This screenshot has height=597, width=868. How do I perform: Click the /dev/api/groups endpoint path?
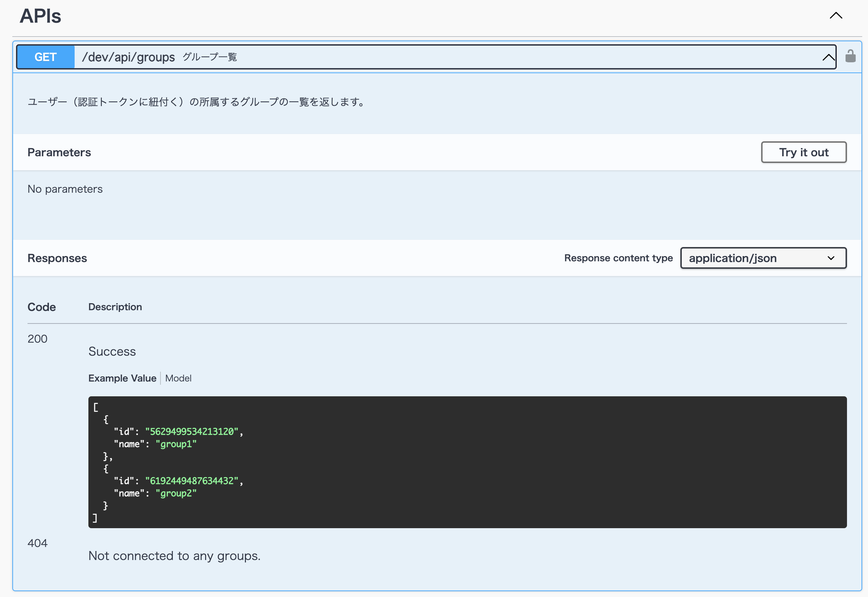[128, 57]
